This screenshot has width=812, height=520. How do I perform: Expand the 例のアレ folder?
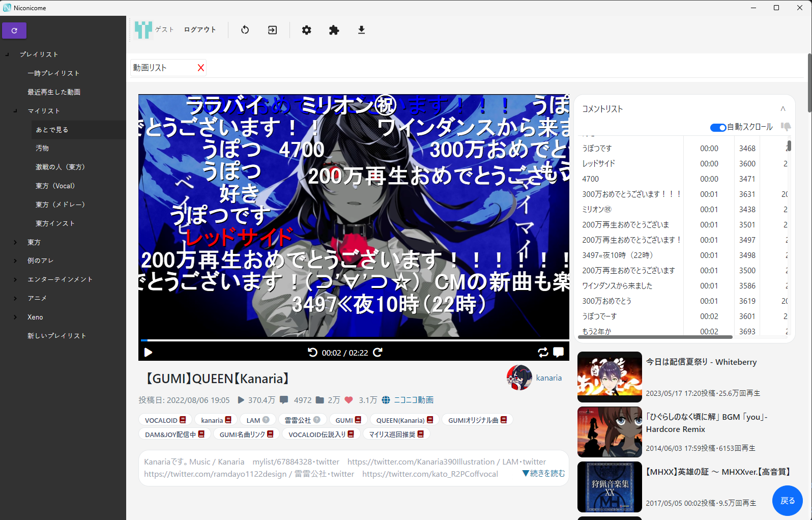15,261
